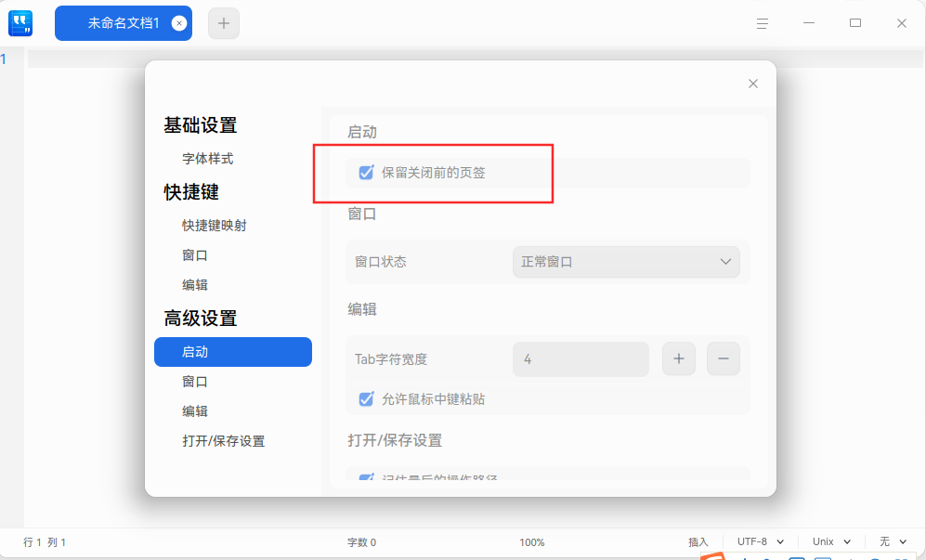
Task: Toggle 允许鼠标中键粘贴 checkbox
Action: point(366,399)
